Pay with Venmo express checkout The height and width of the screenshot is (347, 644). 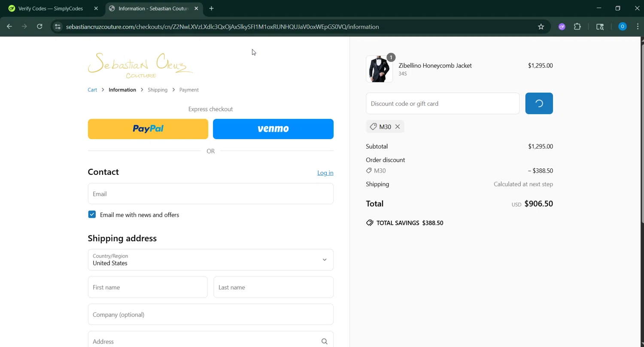[273, 129]
